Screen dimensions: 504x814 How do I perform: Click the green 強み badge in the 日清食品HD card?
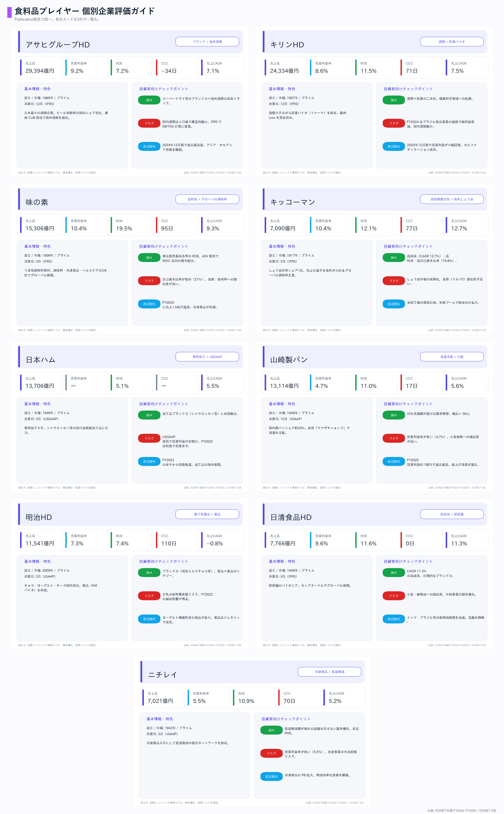[x=394, y=573]
